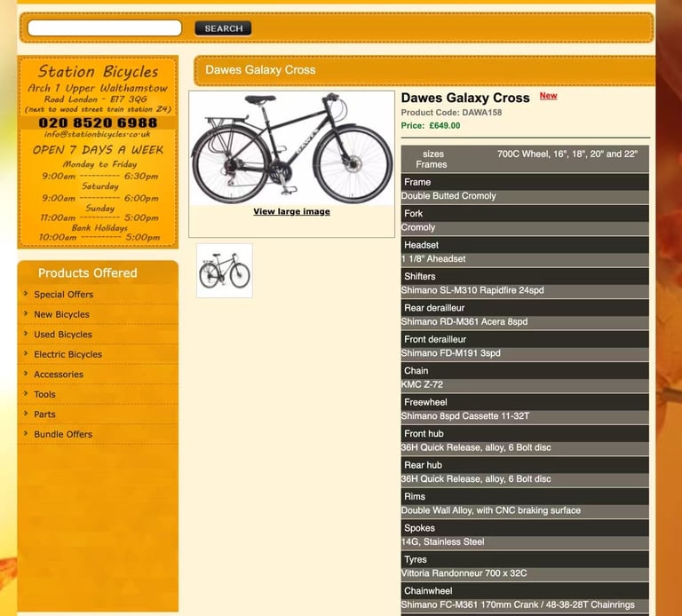The height and width of the screenshot is (616, 682).
Task: Click 14G, Stainless Steel value
Action: tap(442, 541)
